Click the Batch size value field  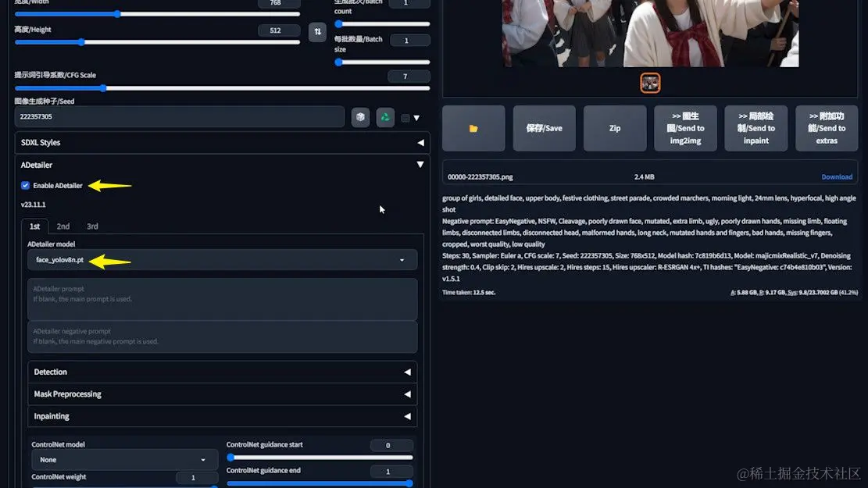pyautogui.click(x=409, y=41)
